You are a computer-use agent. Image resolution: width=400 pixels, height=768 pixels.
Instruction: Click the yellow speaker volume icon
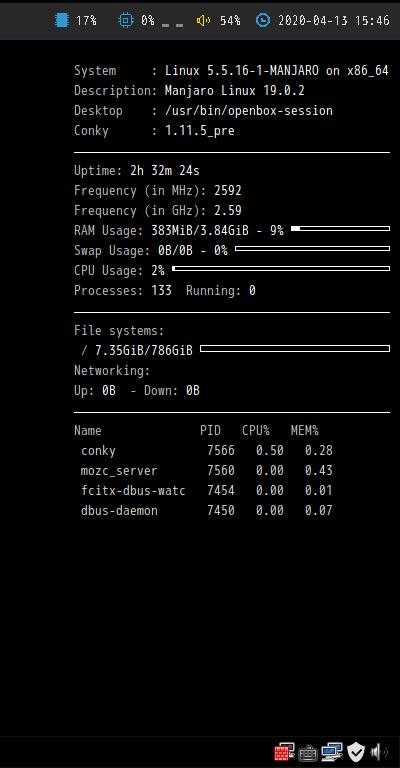click(x=203, y=21)
